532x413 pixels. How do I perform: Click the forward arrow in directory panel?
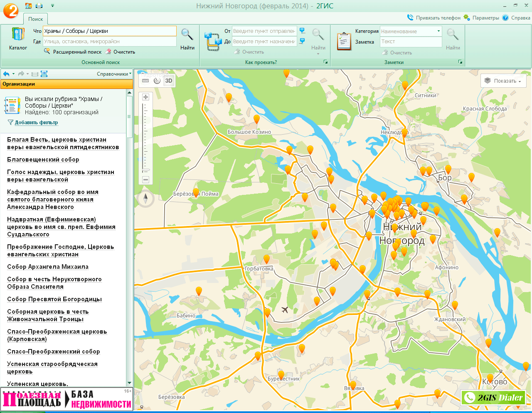21,74
